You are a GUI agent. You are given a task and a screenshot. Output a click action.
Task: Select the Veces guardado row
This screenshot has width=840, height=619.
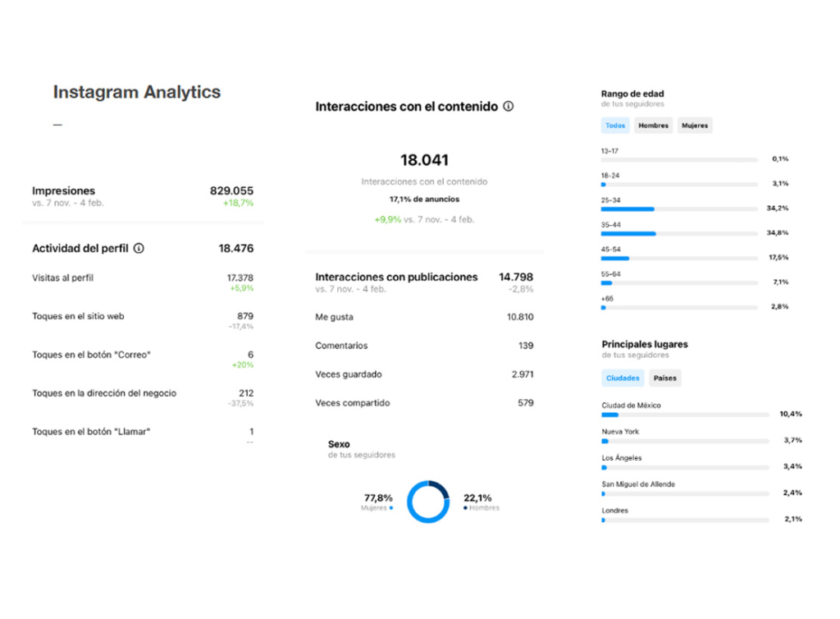pyautogui.click(x=423, y=374)
